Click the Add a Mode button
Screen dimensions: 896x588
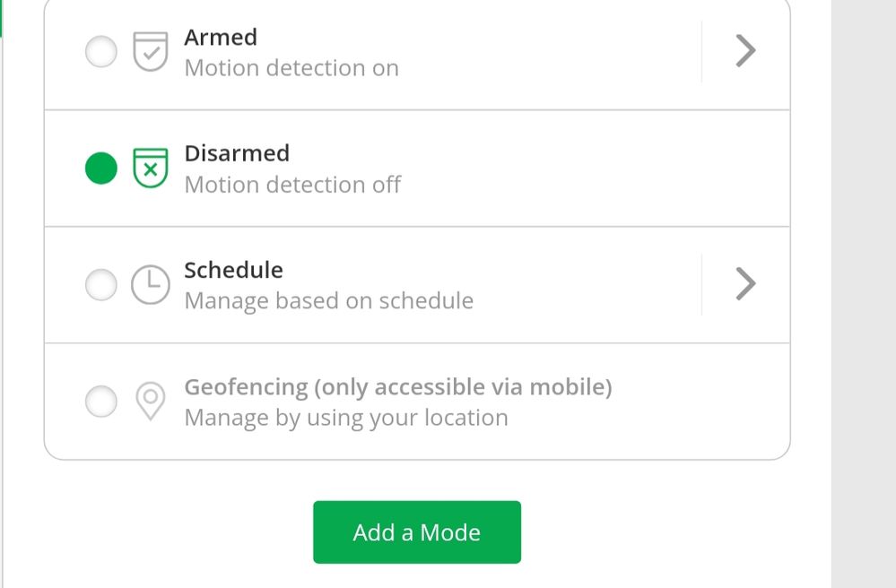(417, 532)
